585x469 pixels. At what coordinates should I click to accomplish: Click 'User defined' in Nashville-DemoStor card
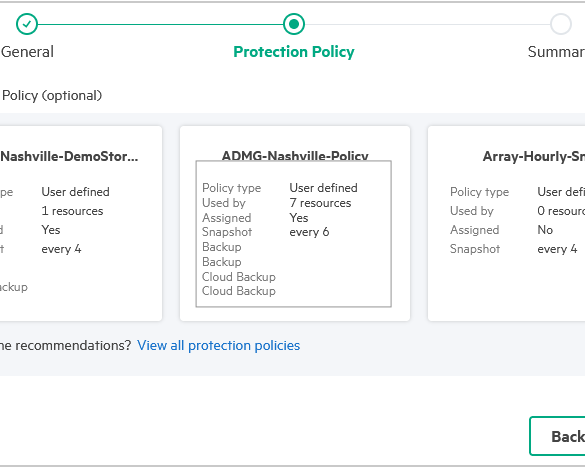click(x=75, y=192)
